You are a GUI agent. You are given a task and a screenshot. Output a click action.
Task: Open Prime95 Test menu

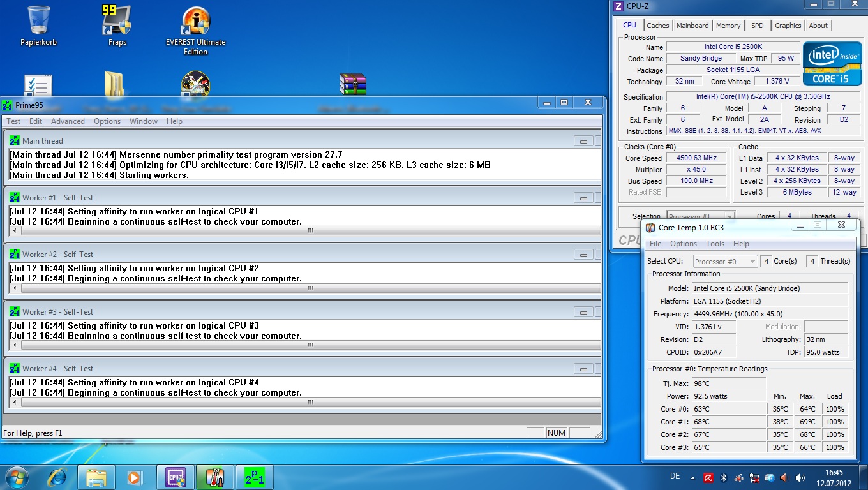[x=13, y=121]
